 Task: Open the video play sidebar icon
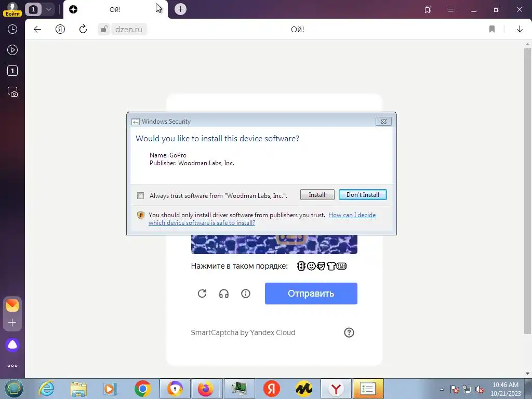[x=12, y=50]
